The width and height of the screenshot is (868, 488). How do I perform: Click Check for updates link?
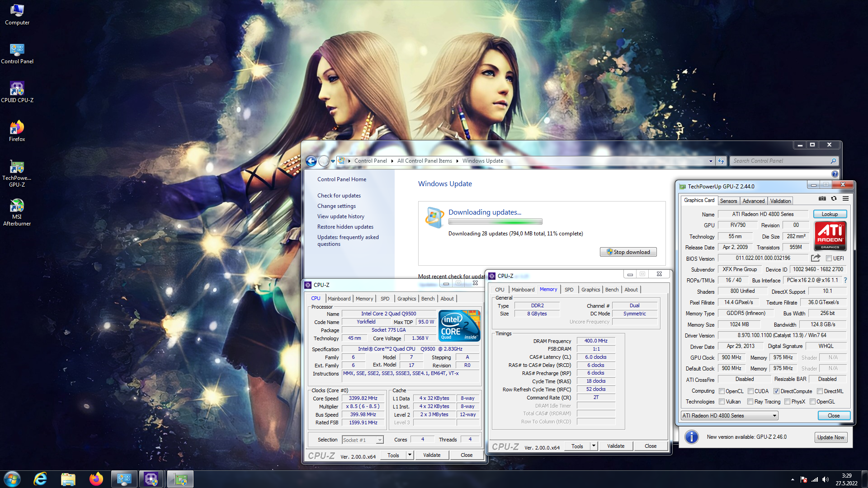click(x=339, y=196)
